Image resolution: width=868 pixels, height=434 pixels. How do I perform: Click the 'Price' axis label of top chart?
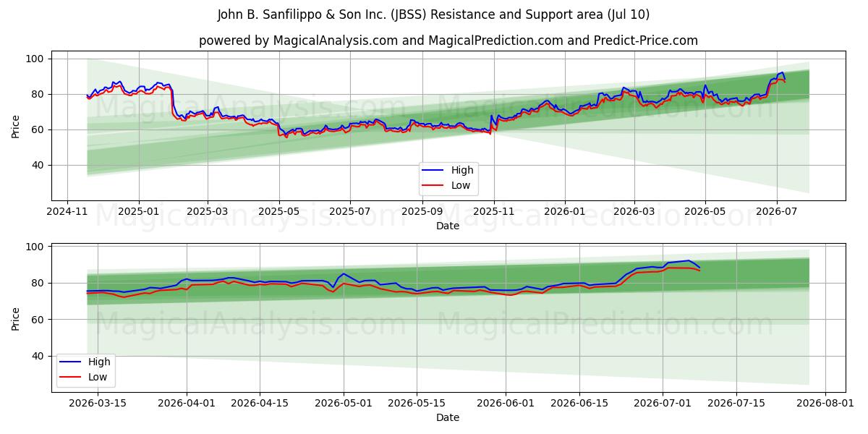coord(16,126)
